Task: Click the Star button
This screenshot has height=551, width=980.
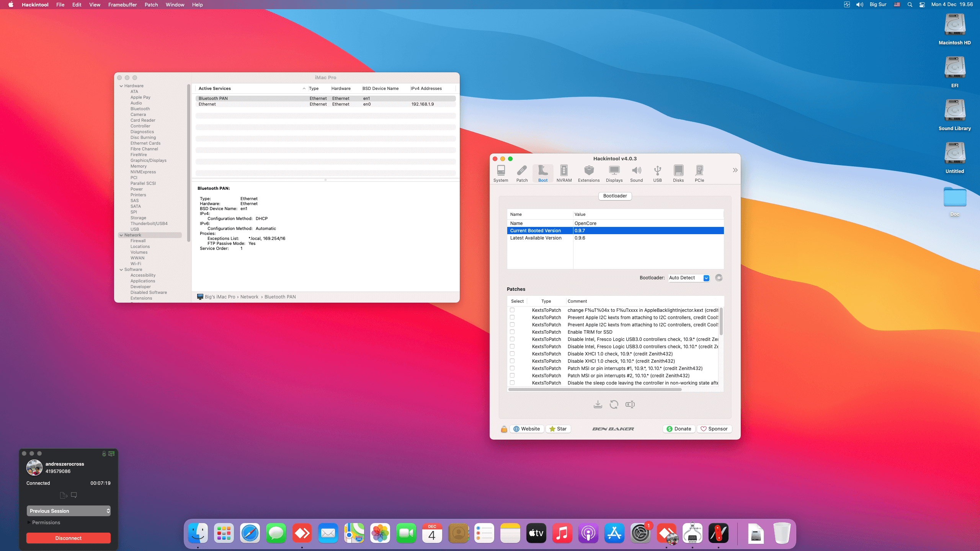Action: pos(558,429)
